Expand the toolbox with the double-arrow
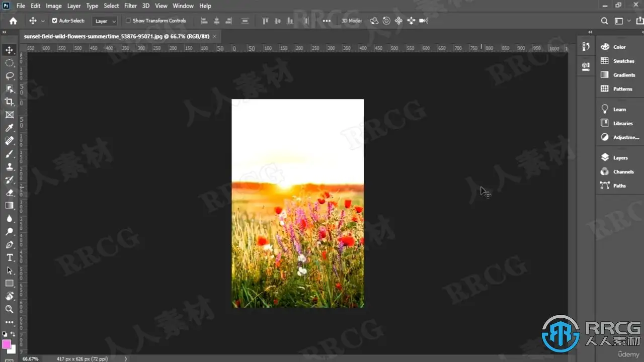 4,33
